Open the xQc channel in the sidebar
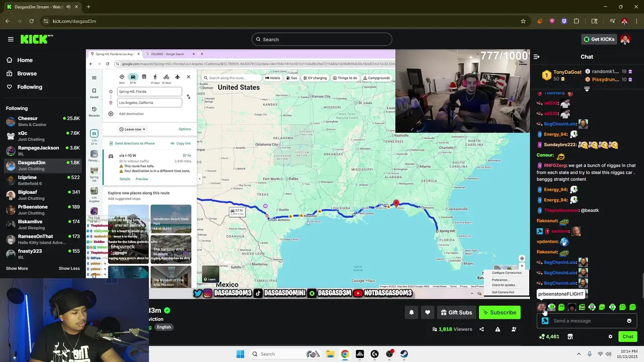 click(x=43, y=136)
